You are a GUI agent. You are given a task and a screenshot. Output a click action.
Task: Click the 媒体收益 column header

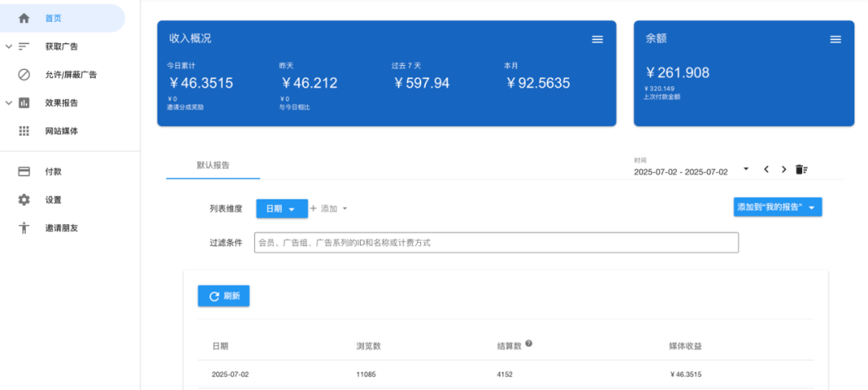686,347
